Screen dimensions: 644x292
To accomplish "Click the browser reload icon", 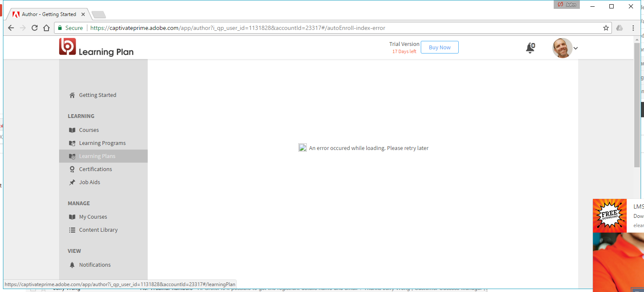I will pos(35,28).
